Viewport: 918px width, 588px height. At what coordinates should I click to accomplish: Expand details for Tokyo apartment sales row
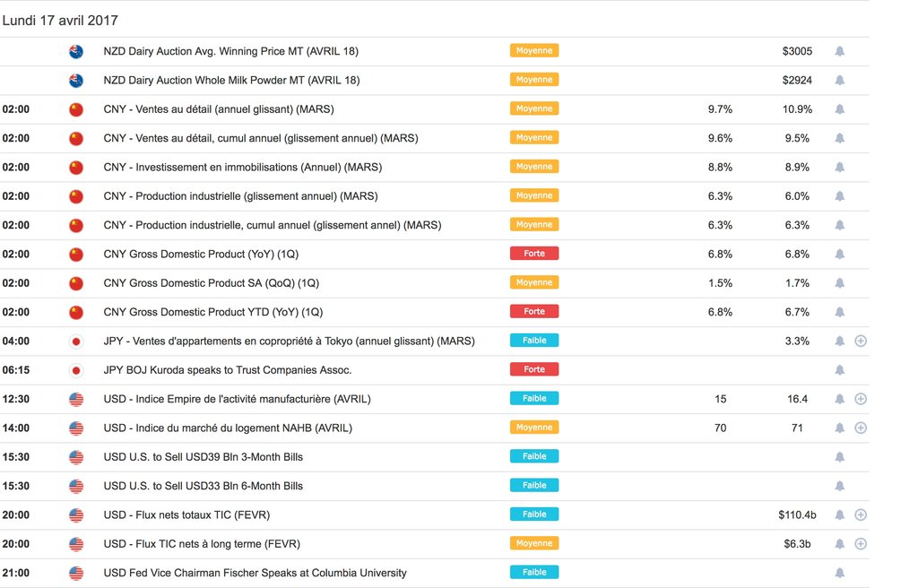pyautogui.click(x=861, y=342)
